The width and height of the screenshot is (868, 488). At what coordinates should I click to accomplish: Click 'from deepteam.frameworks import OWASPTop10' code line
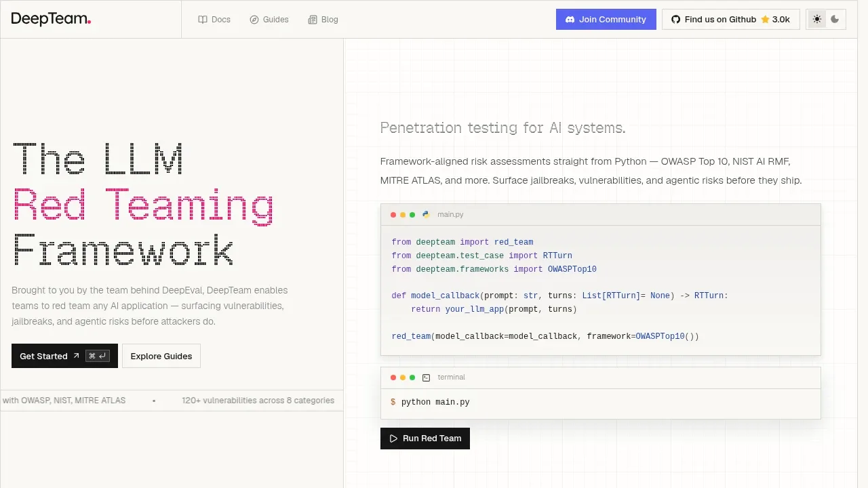tap(494, 269)
